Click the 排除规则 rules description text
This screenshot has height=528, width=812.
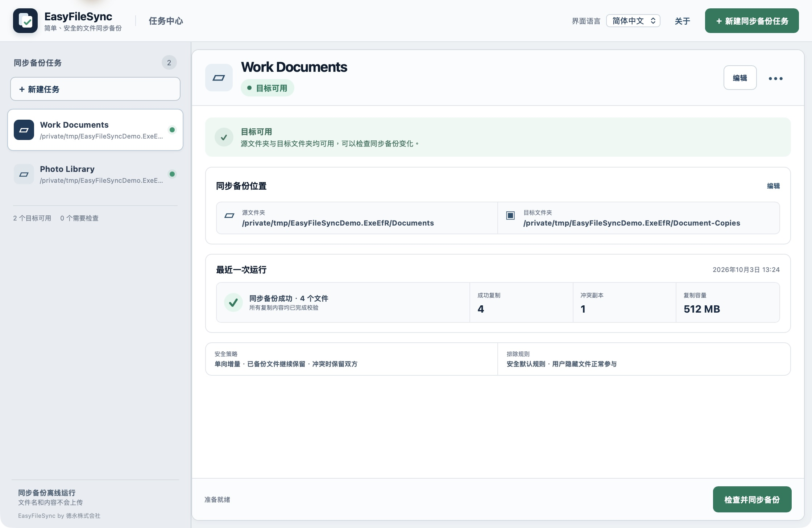562,364
